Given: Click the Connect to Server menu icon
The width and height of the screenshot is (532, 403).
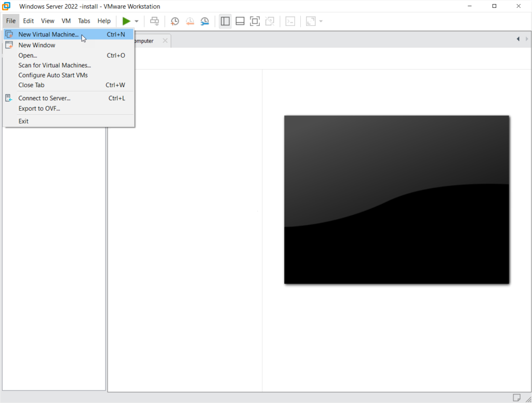Looking at the screenshot, I should coord(9,98).
